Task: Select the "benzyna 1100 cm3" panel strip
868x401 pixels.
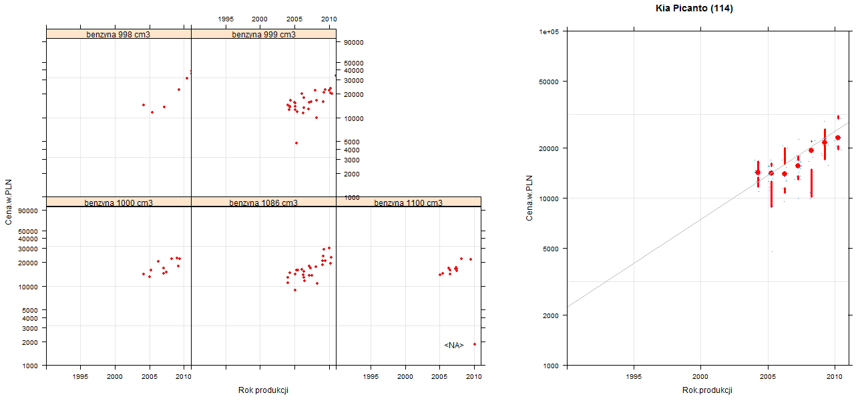Action: 409,202
